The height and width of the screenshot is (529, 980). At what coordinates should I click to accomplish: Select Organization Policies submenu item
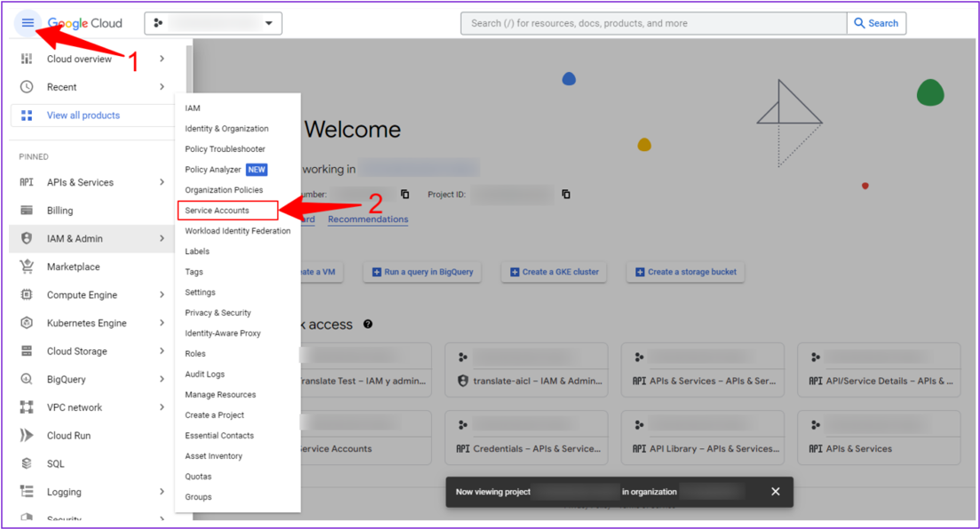tap(224, 189)
